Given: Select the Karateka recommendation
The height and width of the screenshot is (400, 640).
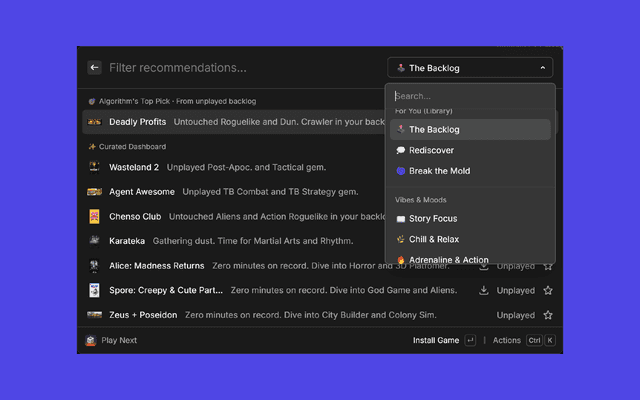Looking at the screenshot, I should pos(234,241).
